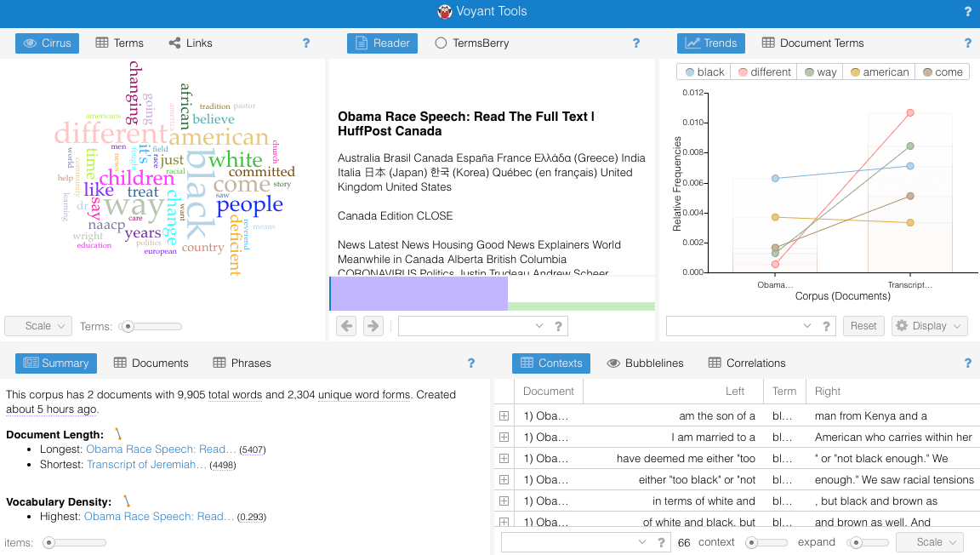Open the Documents tab
Image resolution: width=980 pixels, height=555 pixels.
(151, 363)
